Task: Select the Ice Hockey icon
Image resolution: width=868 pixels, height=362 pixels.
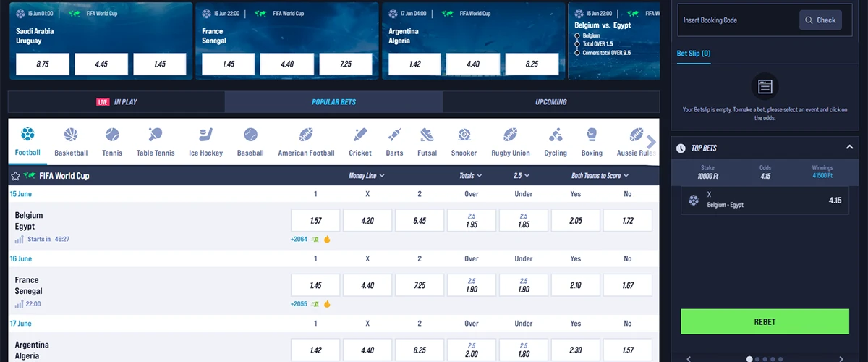Action: click(205, 135)
